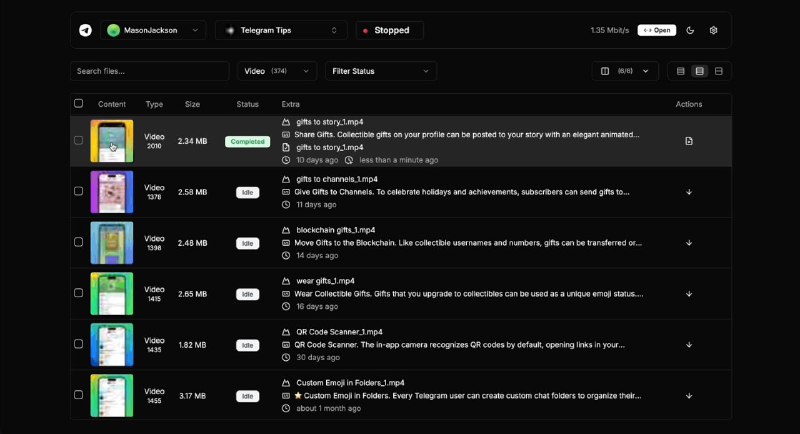The image size is (800, 434).
Task: Download the QR Code Scanner video
Action: (x=689, y=345)
